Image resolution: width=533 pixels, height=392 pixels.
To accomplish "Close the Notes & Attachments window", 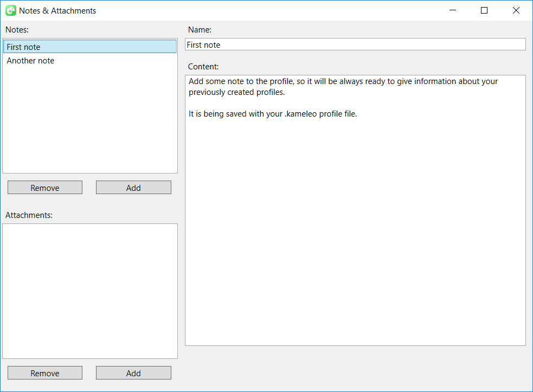I will coord(516,10).
